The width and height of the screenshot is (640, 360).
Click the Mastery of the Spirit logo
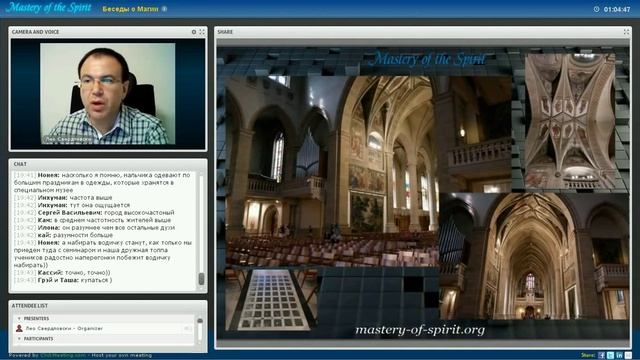pyautogui.click(x=48, y=8)
